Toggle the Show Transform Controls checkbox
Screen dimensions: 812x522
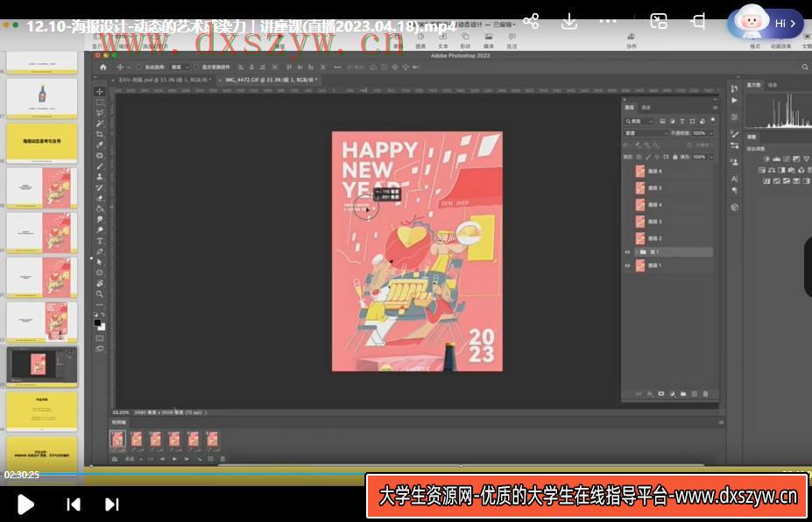pyautogui.click(x=196, y=67)
